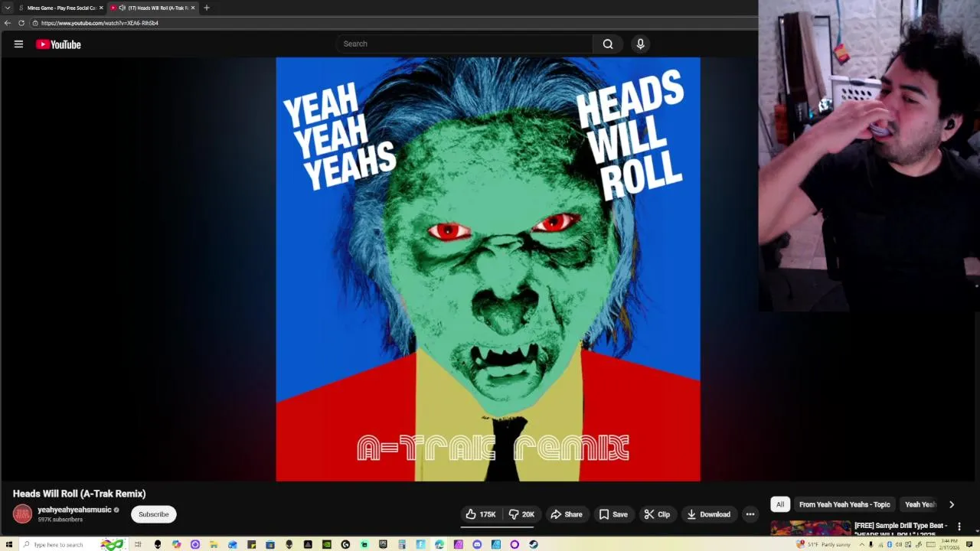Image resolution: width=980 pixels, height=551 pixels.
Task: Open the tab search dropdown arrow
Action: [x=7, y=8]
